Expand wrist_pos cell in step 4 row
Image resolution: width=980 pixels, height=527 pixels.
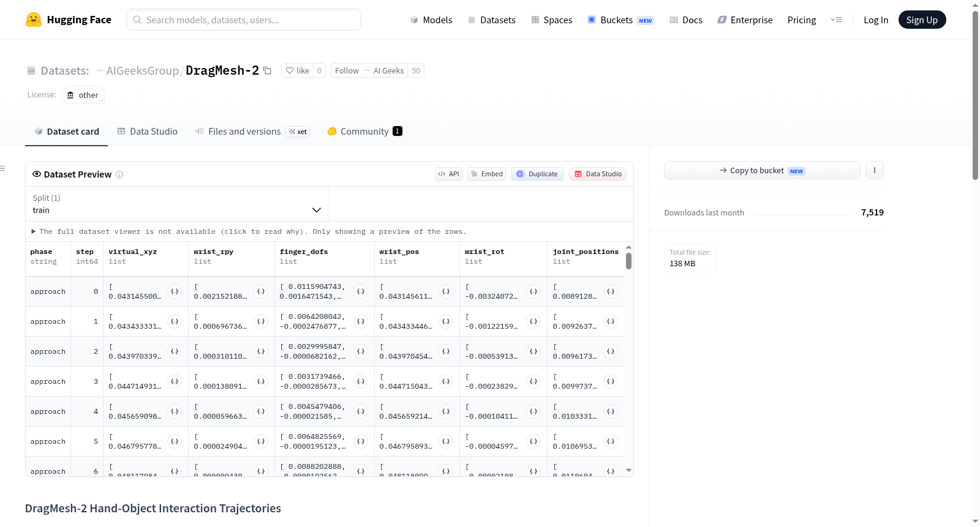(x=446, y=411)
